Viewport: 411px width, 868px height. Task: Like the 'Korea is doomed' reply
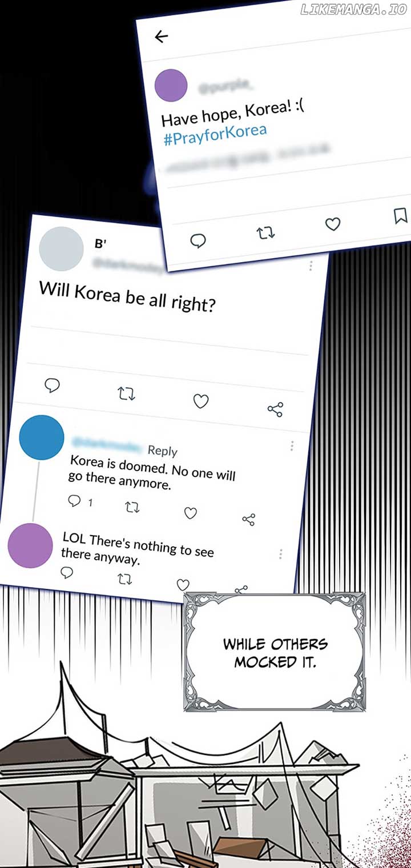point(191,513)
